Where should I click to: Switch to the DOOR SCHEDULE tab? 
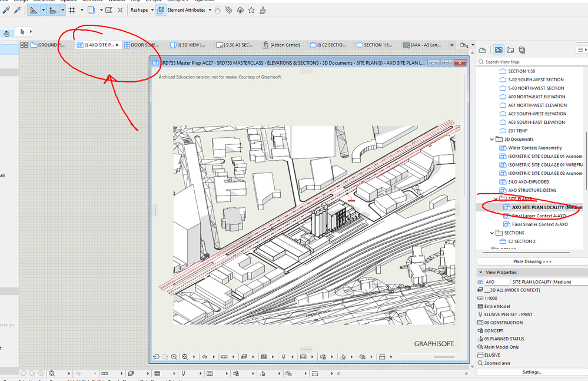142,45
